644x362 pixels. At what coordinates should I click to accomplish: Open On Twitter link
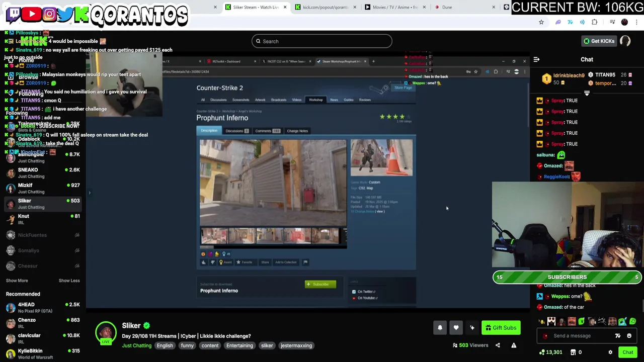click(367, 292)
